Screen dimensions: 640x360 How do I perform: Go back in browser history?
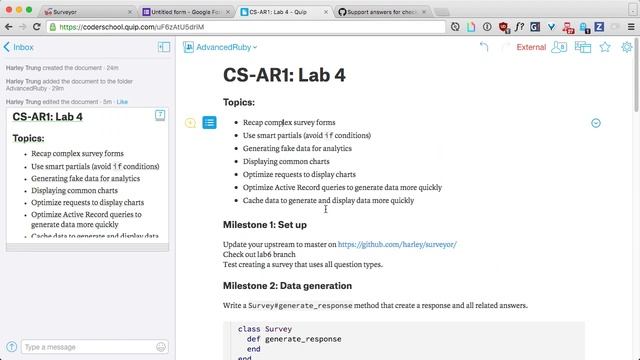tap(9, 27)
